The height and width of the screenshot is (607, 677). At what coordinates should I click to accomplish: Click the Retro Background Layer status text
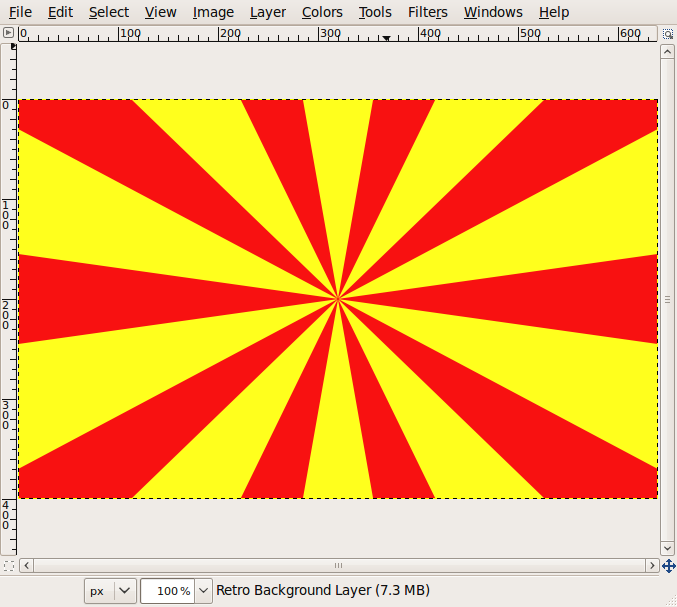(x=323, y=590)
